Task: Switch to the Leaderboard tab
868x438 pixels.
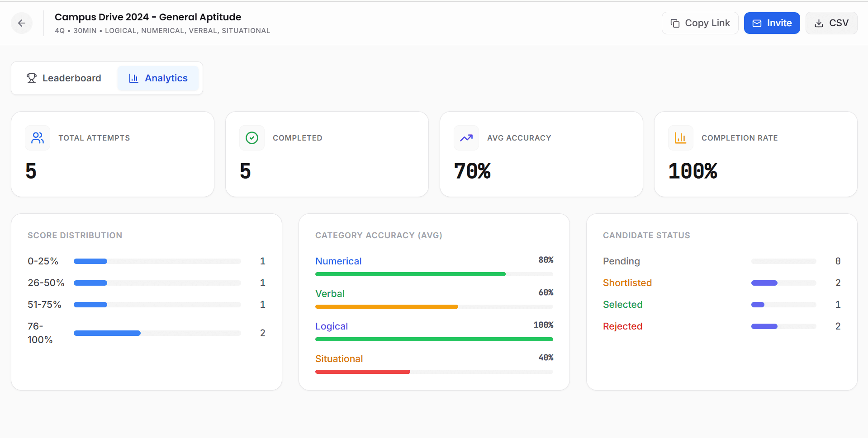Action: (x=64, y=78)
